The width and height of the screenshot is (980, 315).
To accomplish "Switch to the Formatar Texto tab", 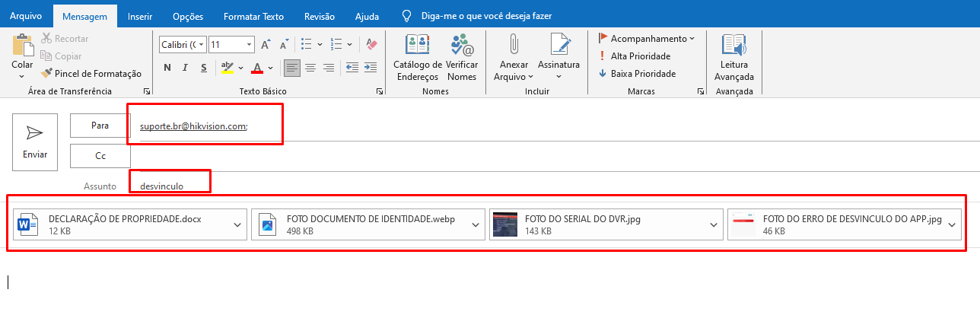I will point(253,16).
